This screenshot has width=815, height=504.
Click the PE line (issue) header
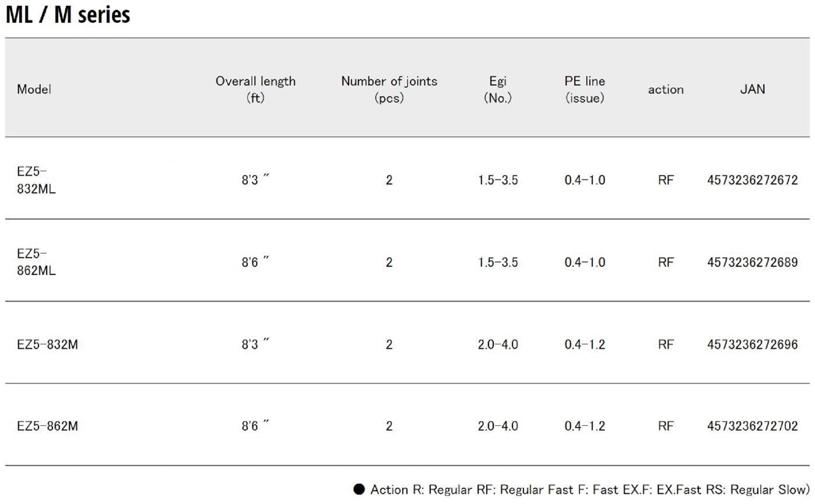584,89
